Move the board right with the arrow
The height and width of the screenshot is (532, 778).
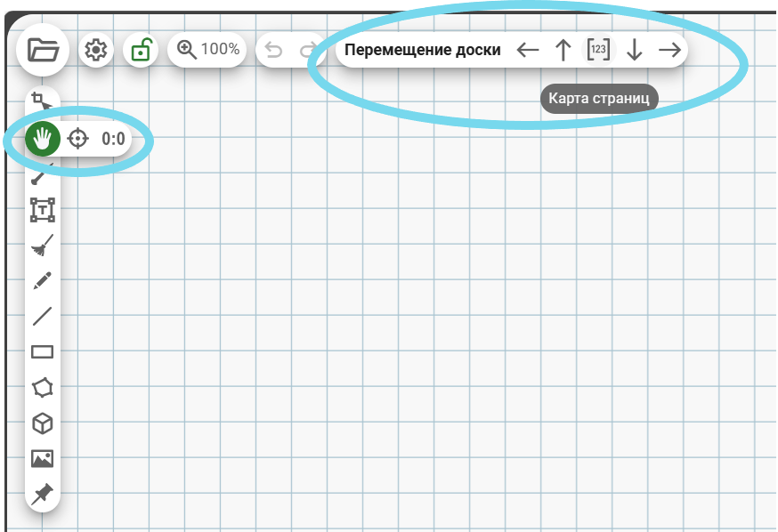coord(669,50)
